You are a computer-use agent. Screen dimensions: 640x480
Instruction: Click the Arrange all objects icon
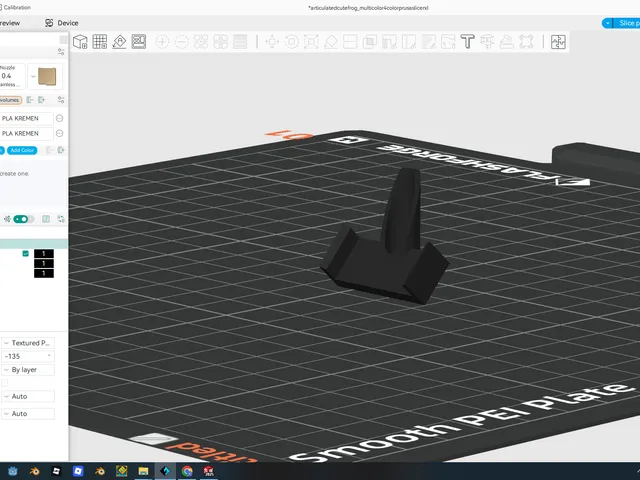pyautogui.click(x=139, y=42)
